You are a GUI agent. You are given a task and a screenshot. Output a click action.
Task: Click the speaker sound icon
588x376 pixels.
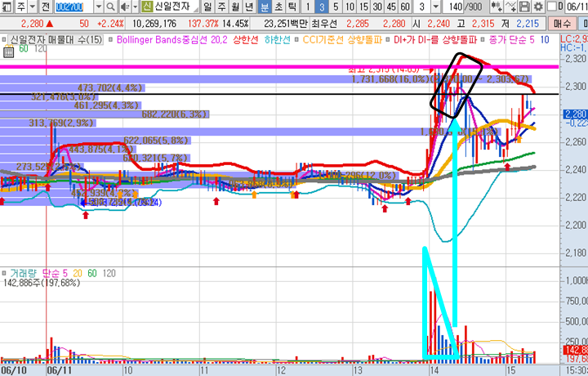coord(125,7)
